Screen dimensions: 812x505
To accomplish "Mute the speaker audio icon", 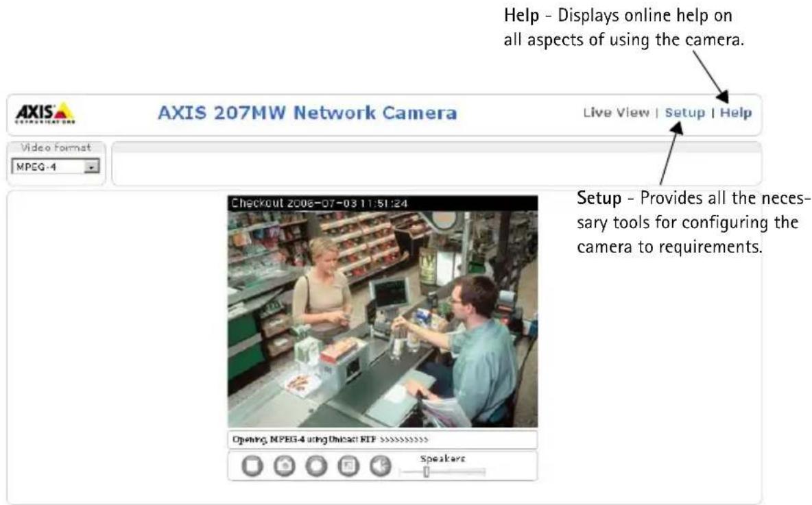I will coord(381,466).
